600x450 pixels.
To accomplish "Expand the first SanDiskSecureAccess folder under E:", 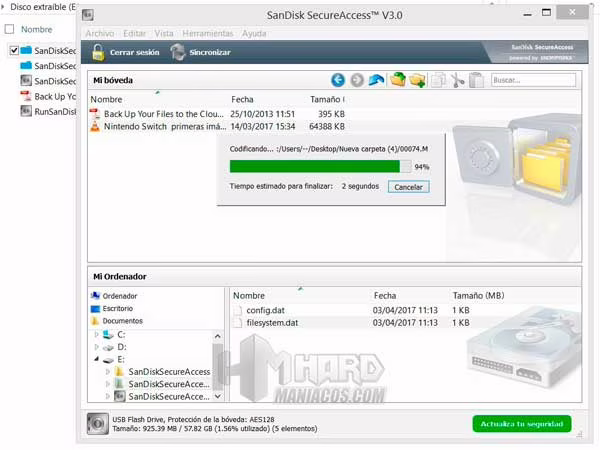I will pos(108,372).
